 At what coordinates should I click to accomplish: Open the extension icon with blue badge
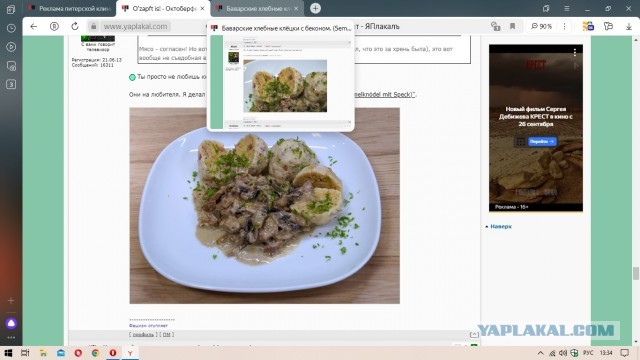click(588, 27)
